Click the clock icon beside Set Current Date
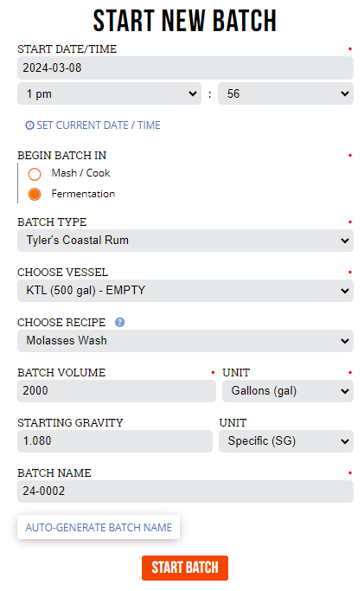 pos(29,125)
